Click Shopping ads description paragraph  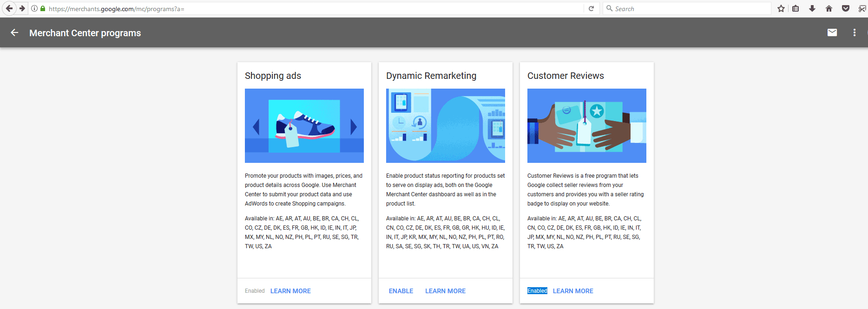(304, 190)
